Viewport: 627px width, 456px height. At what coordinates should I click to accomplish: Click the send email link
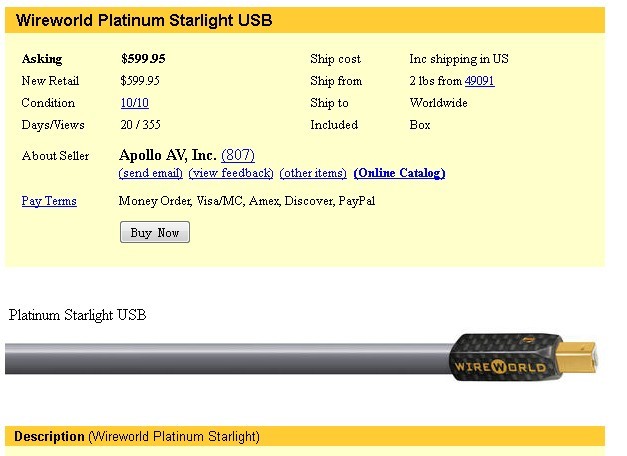[151, 173]
